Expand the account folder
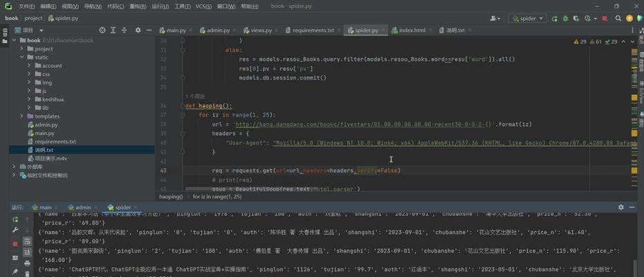The width and height of the screenshot is (644, 277). click(29, 65)
